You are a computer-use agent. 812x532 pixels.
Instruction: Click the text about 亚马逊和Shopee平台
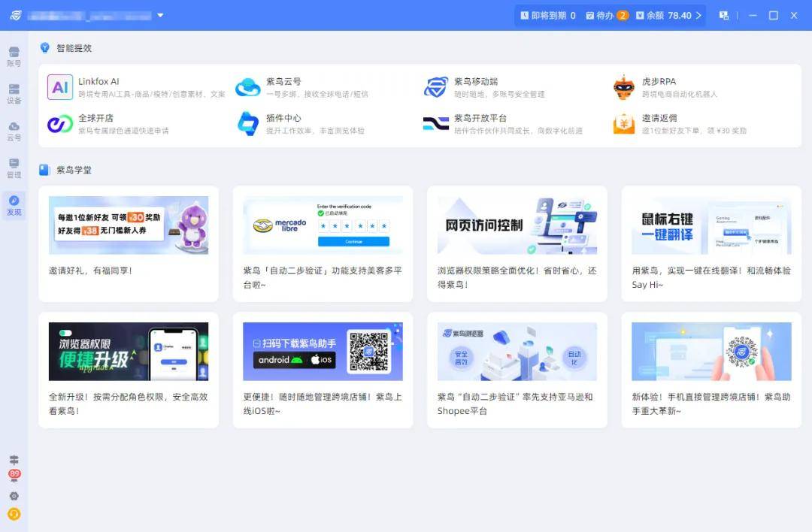coord(515,404)
